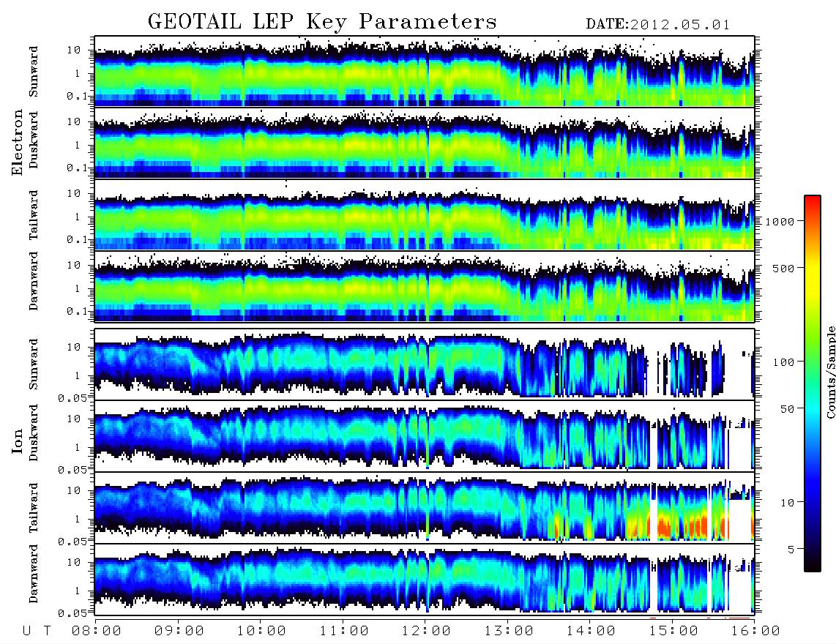This screenshot has height=644, width=836.
Task: Click the 13:00 time axis label
Action: point(509,631)
